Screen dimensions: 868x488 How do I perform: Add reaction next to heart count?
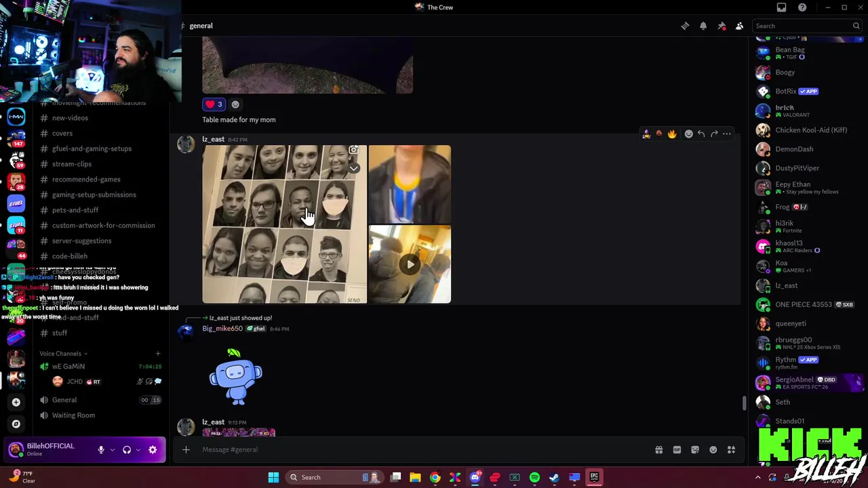(235, 104)
